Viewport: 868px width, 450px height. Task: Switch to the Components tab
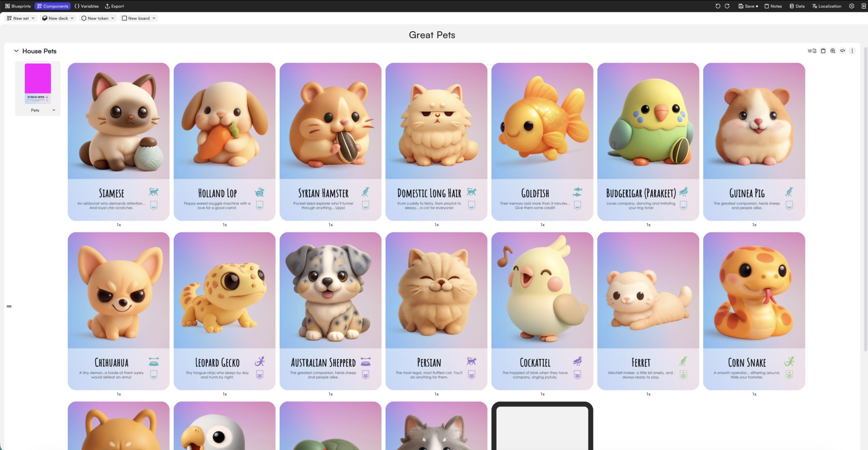[x=53, y=6]
